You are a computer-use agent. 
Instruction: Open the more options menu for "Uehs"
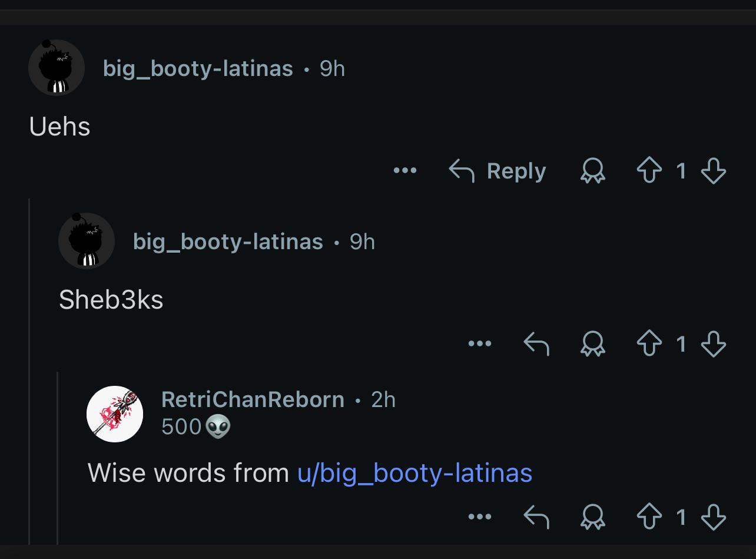pos(405,171)
